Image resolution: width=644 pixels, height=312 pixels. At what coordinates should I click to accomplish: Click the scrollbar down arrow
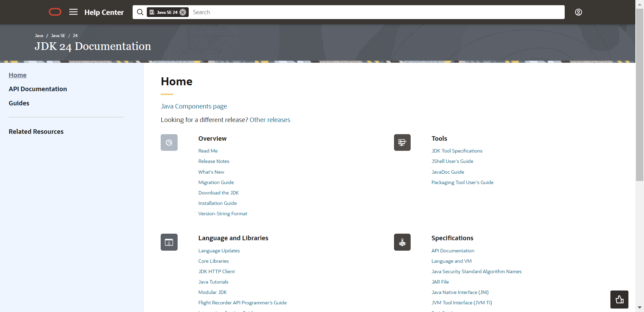point(639,307)
